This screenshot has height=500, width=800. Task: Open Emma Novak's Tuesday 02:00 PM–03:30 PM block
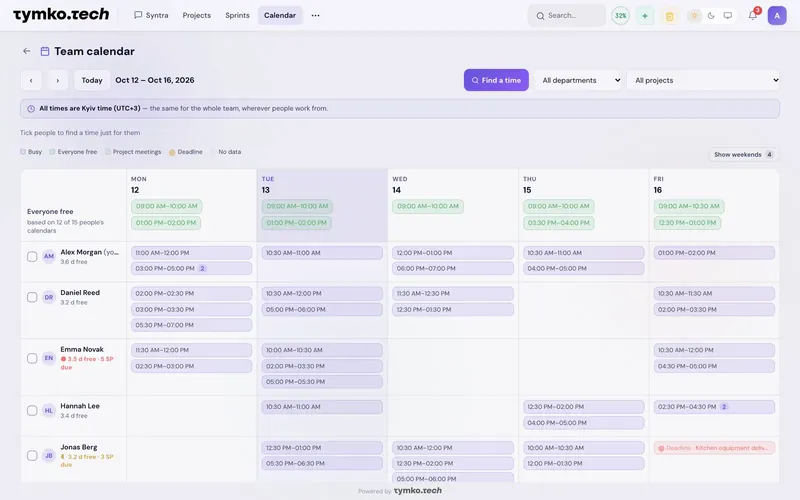[x=322, y=366]
